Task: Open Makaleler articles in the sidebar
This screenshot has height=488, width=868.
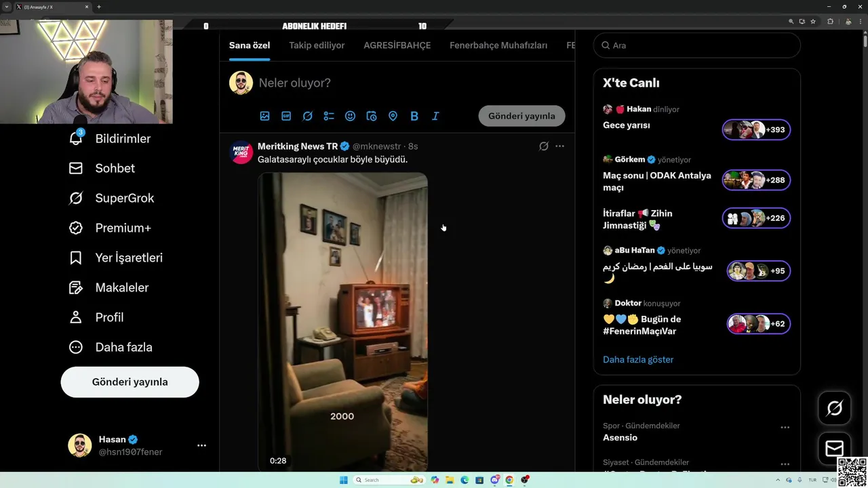Action: click(108, 287)
